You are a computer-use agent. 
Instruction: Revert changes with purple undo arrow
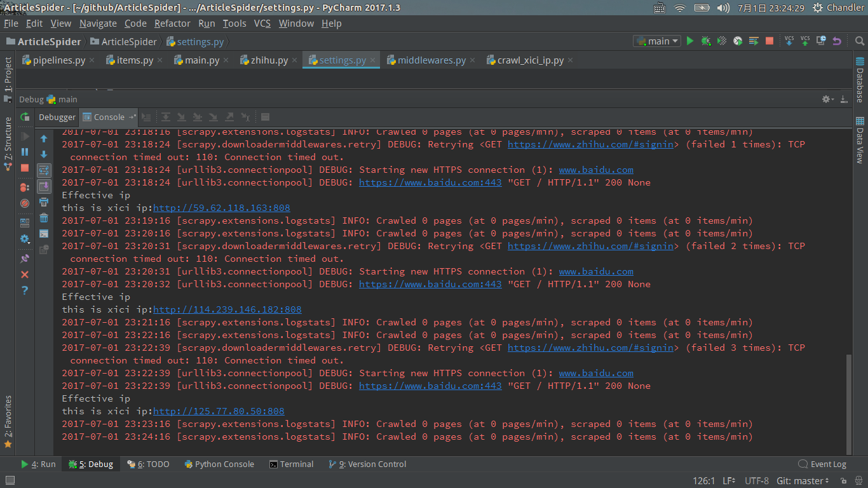click(837, 41)
